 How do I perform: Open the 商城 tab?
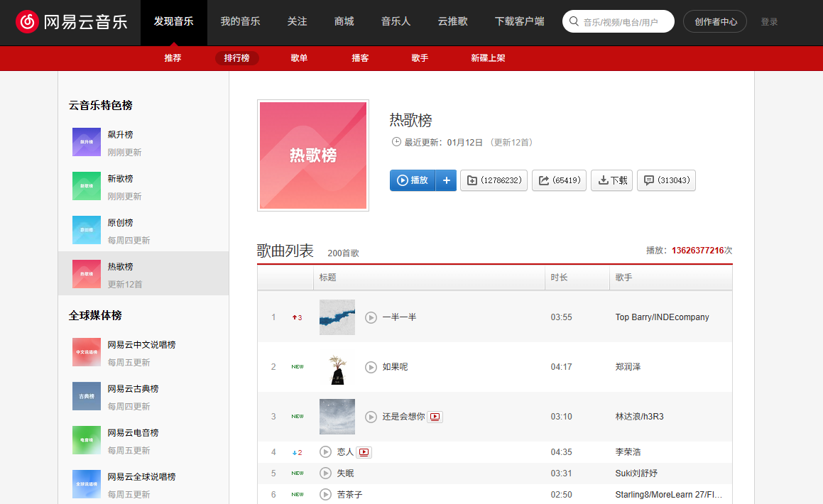pos(344,21)
